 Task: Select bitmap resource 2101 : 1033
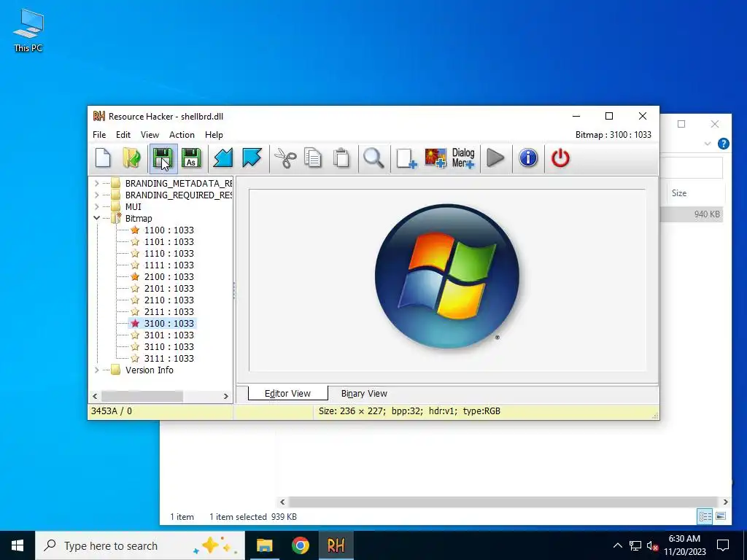169,288
